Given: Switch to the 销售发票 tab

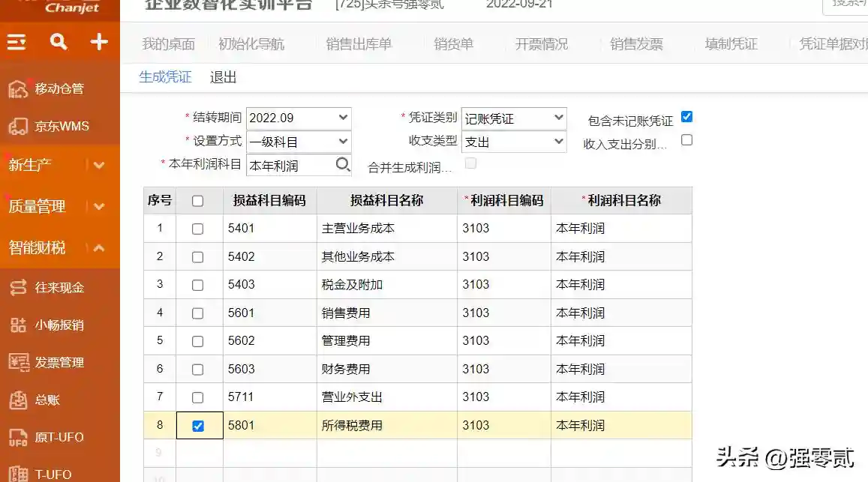Looking at the screenshot, I should 636,44.
